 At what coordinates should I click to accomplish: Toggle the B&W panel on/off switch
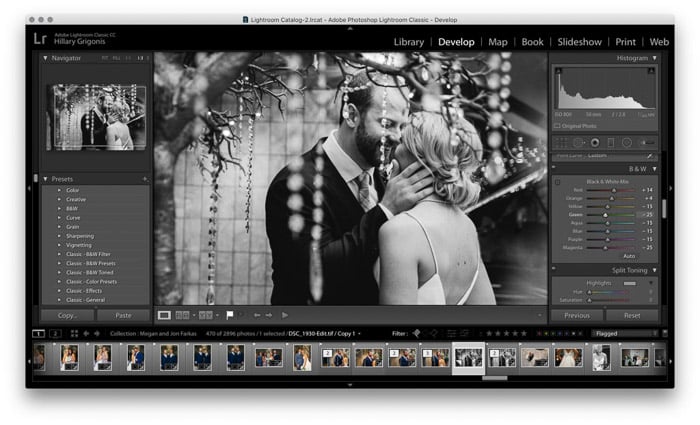click(x=554, y=168)
